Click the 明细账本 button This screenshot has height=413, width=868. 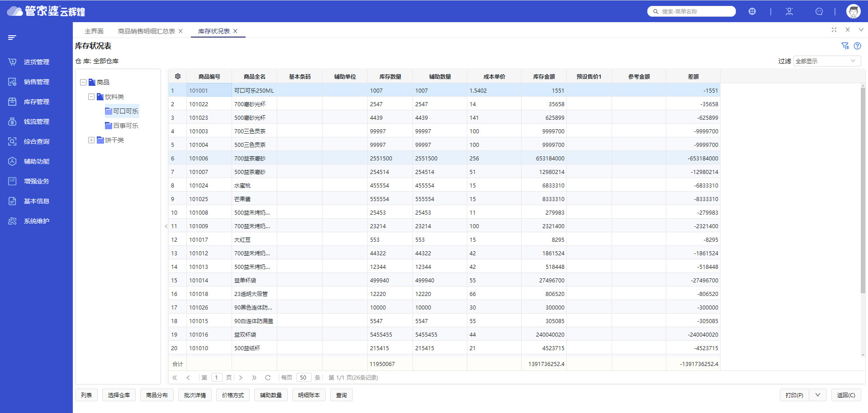click(x=309, y=395)
